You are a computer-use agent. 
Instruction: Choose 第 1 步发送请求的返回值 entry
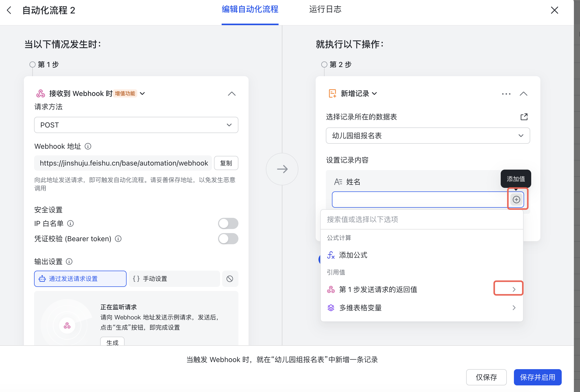pyautogui.click(x=422, y=289)
